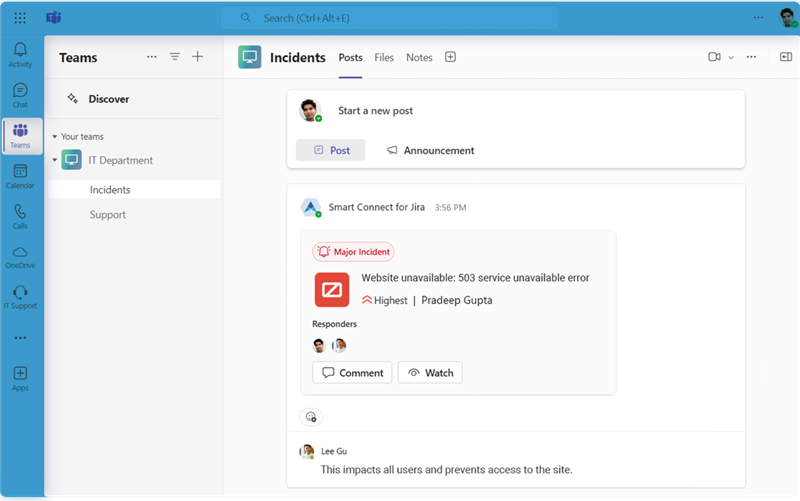Open the Incidents channel
Screen dimensions: 800x501
click(x=134, y=189)
